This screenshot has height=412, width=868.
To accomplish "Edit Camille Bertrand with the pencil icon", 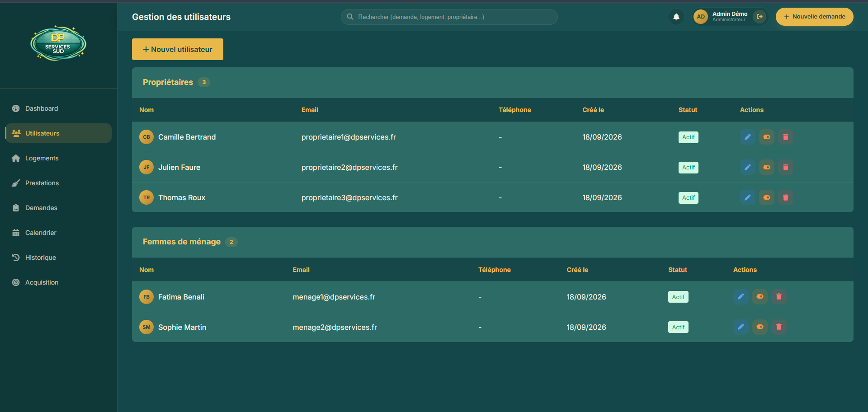I will 748,137.
